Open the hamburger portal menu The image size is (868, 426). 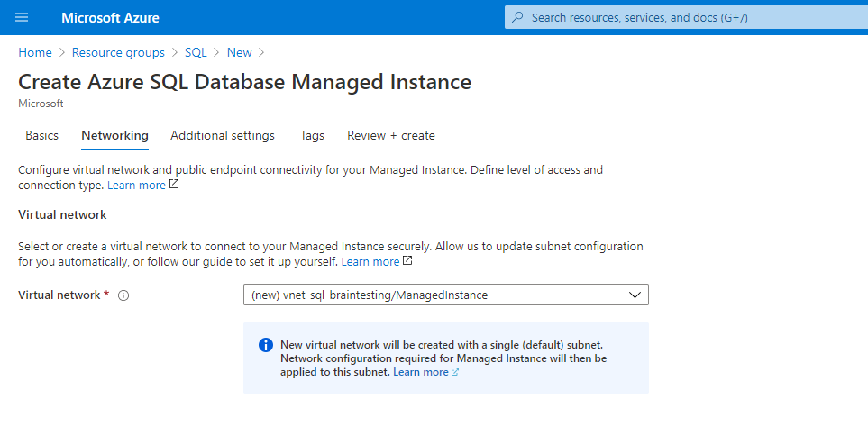[x=22, y=18]
